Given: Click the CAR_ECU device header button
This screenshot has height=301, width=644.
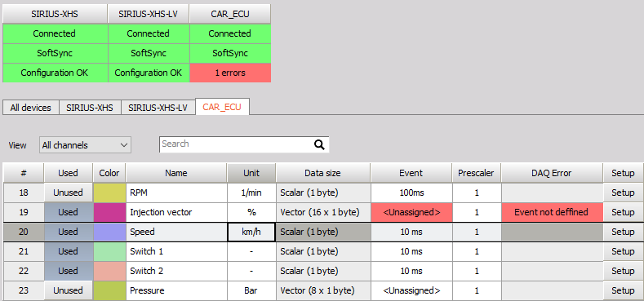Looking at the screenshot, I should 229,14.
